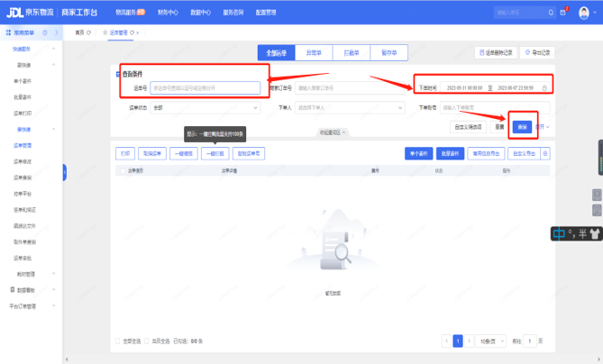Open 配置管理 in top navigation
This screenshot has width=603, height=364.
click(266, 13)
